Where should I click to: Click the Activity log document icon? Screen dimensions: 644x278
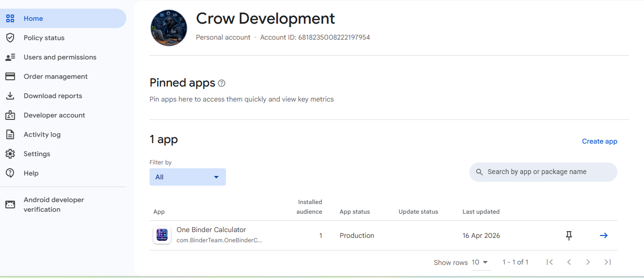coord(10,134)
